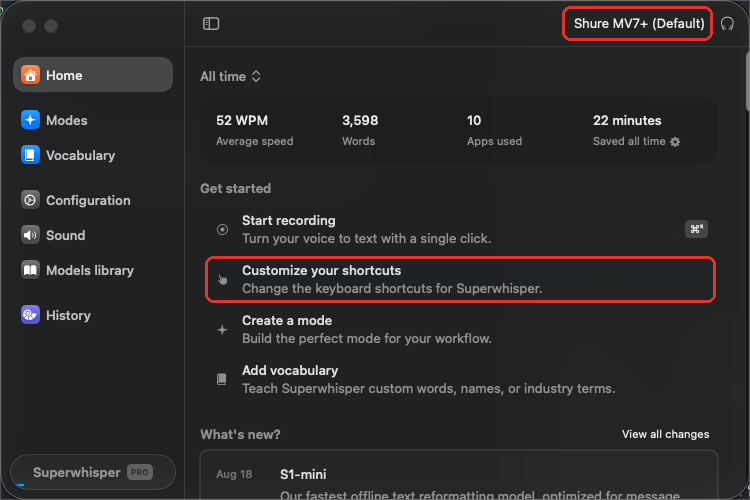Screen dimensions: 750x500
Task: Open the All time period dropdown
Action: (231, 77)
